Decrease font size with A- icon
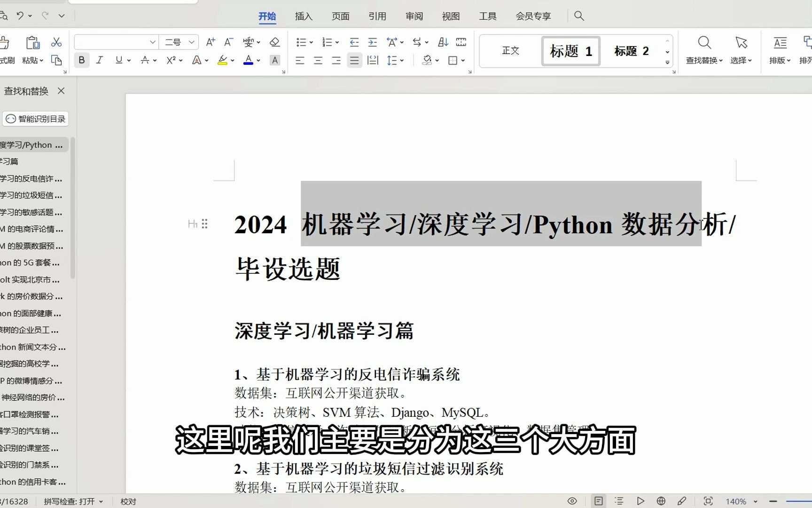Screen dimensions: 812x508 (x=229, y=42)
